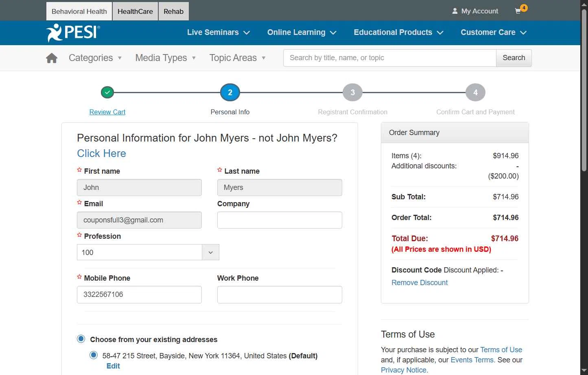Click the search by title field
This screenshot has height=375, width=588.
[390, 58]
